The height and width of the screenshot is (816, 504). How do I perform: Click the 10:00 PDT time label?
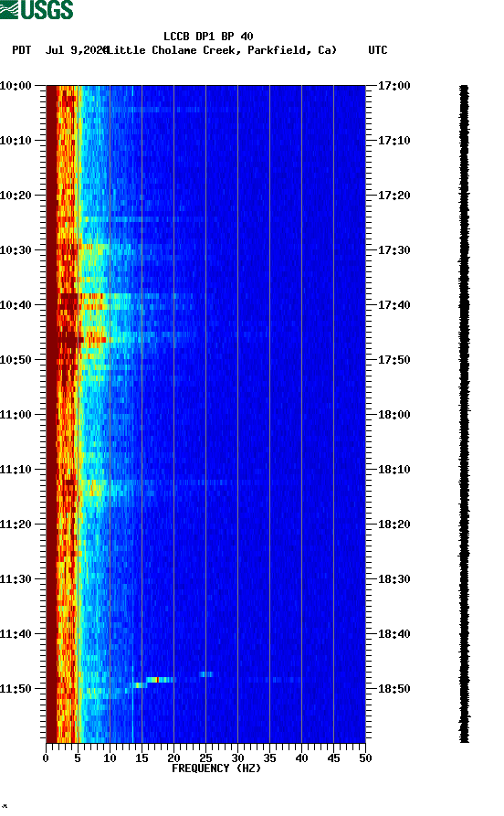tap(16, 85)
